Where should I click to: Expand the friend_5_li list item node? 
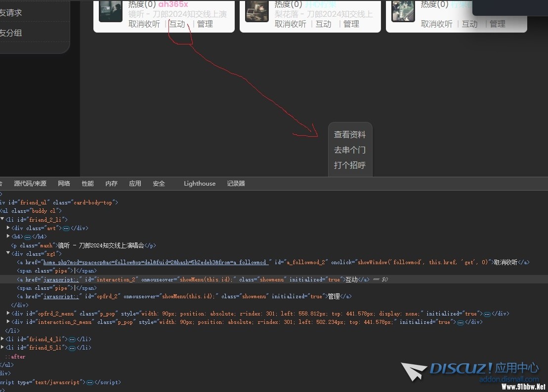click(2, 348)
